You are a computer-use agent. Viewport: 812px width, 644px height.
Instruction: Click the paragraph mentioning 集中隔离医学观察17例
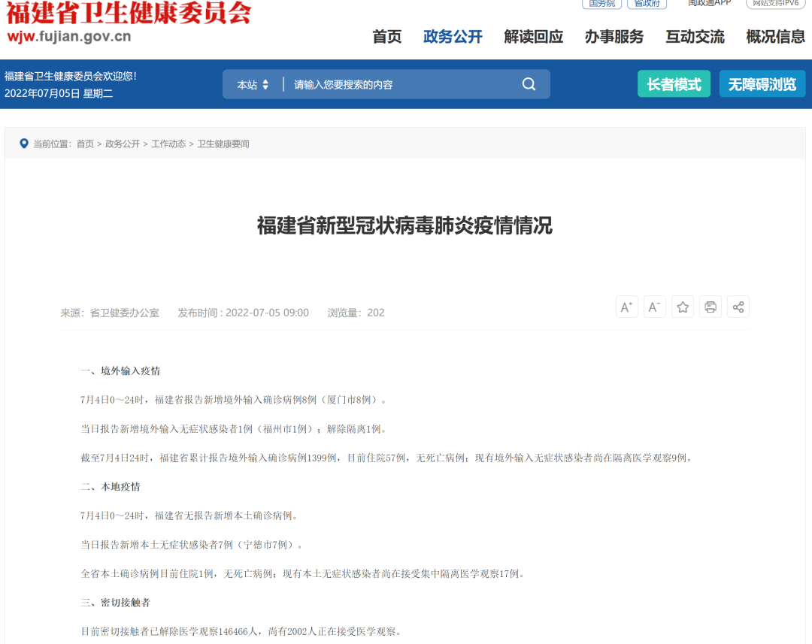303,573
